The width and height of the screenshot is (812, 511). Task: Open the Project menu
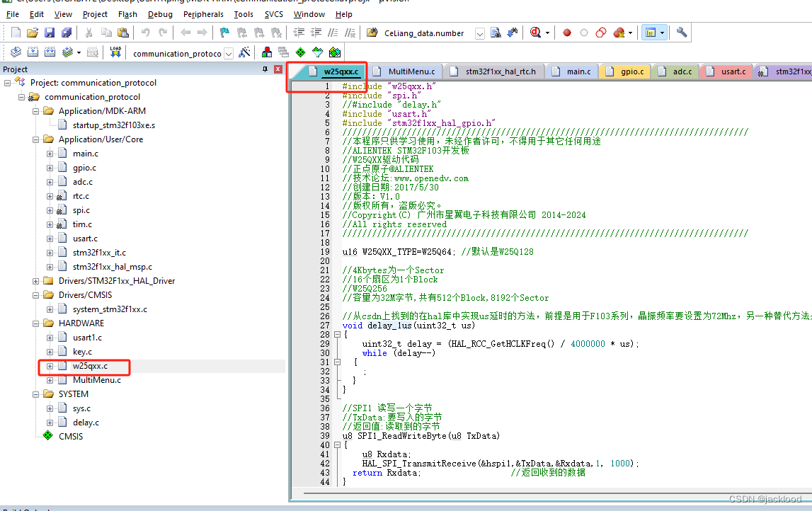(x=95, y=14)
